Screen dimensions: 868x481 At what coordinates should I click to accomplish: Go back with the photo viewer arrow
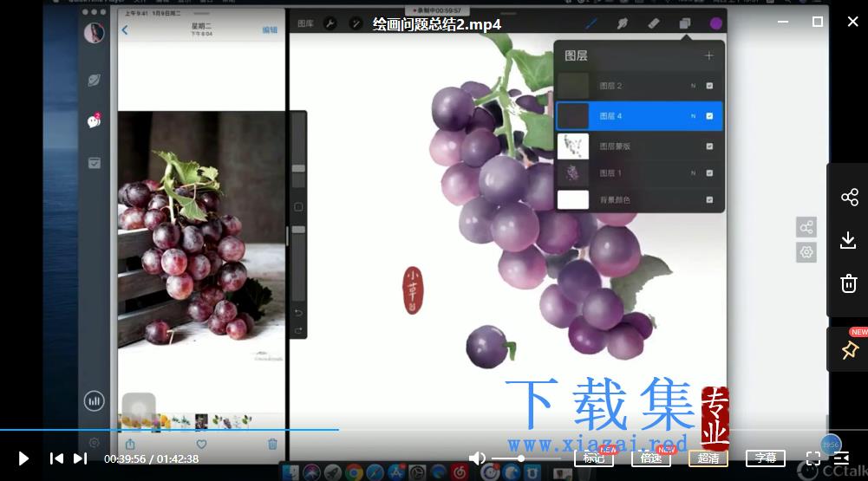[x=125, y=29]
